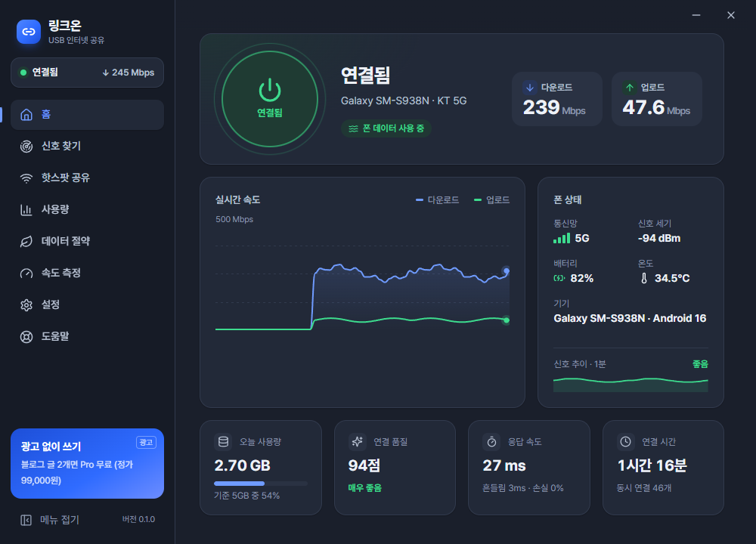Click the 흔들림 3ms · 손실 0% text
The height and width of the screenshot is (544, 756).
click(x=522, y=488)
